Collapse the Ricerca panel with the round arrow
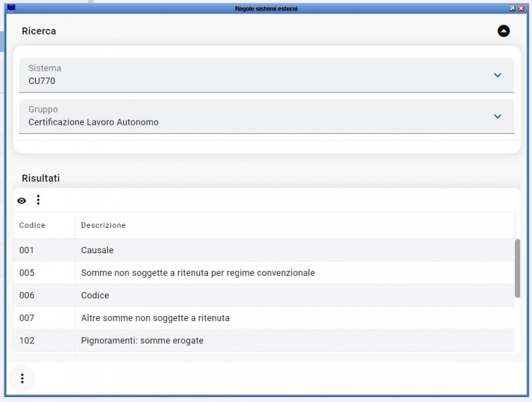Screen dimensions: 532x402 tap(504, 31)
